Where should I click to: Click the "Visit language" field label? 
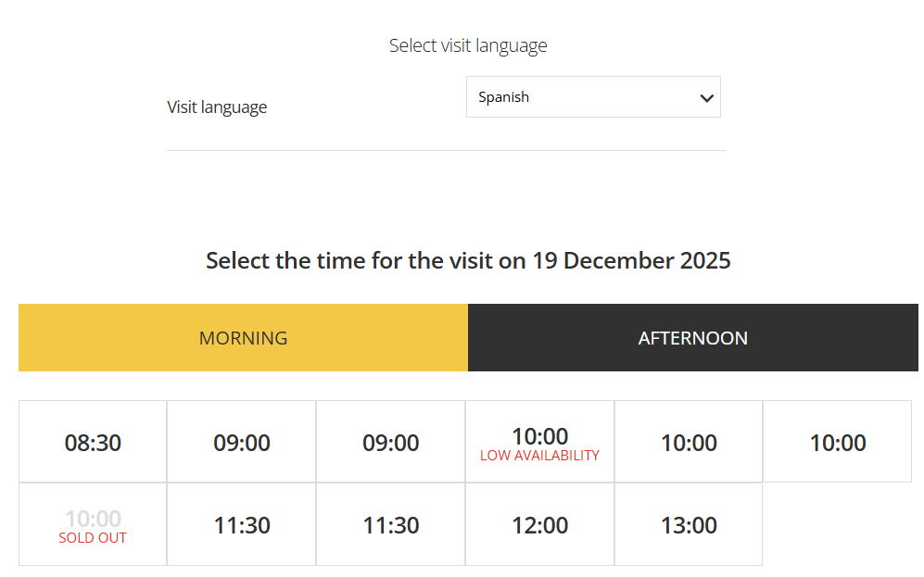pyautogui.click(x=217, y=107)
